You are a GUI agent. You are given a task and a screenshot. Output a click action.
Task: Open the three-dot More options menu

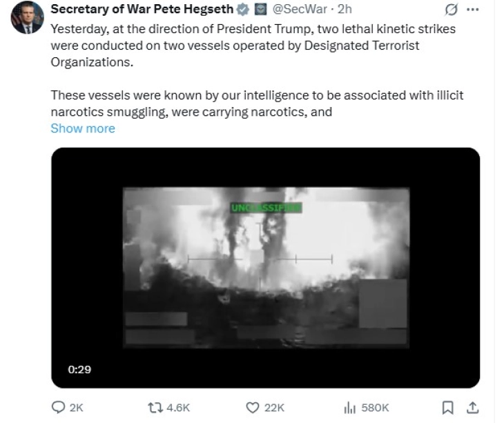pyautogui.click(x=473, y=10)
